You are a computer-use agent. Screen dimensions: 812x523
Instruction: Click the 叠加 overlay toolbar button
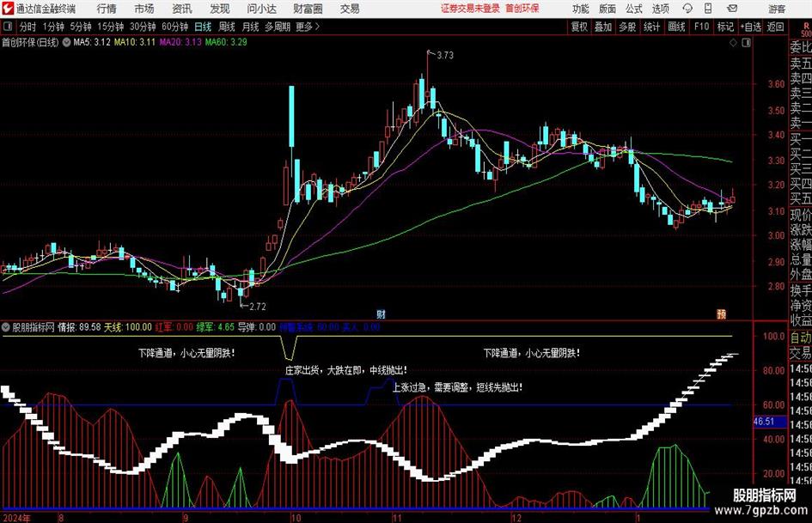coord(603,27)
